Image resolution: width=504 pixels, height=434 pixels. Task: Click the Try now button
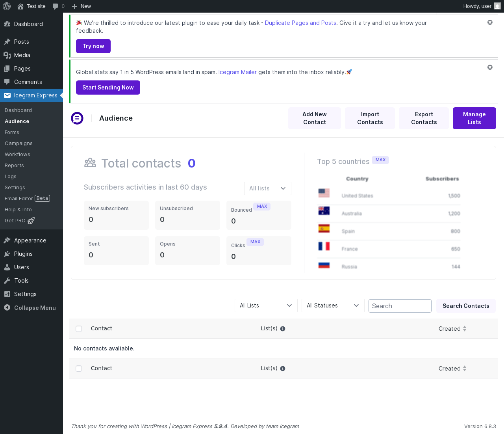pos(93,46)
